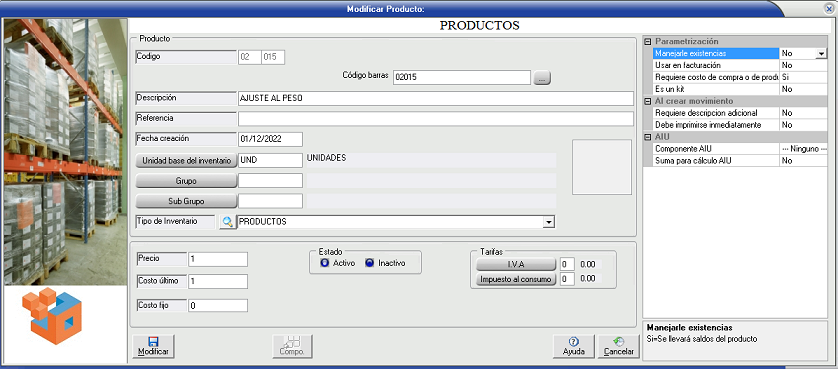Select the Debe imprimirse inmediatamente row
Screen dimensions: 838x369
(x=740, y=125)
